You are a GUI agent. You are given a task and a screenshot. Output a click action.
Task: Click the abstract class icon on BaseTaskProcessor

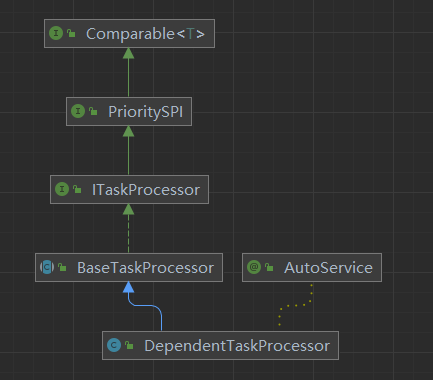click(x=47, y=267)
